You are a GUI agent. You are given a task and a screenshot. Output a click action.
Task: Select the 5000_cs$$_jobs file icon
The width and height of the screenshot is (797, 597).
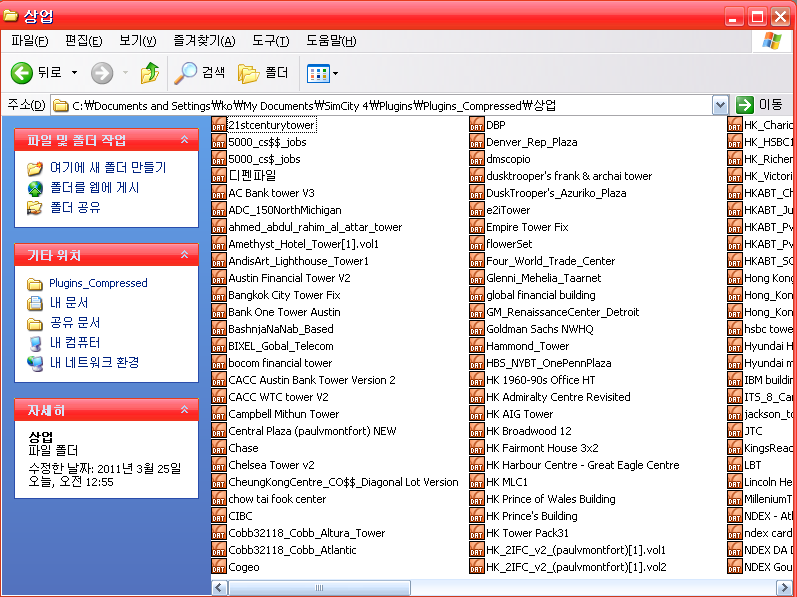pos(219,142)
